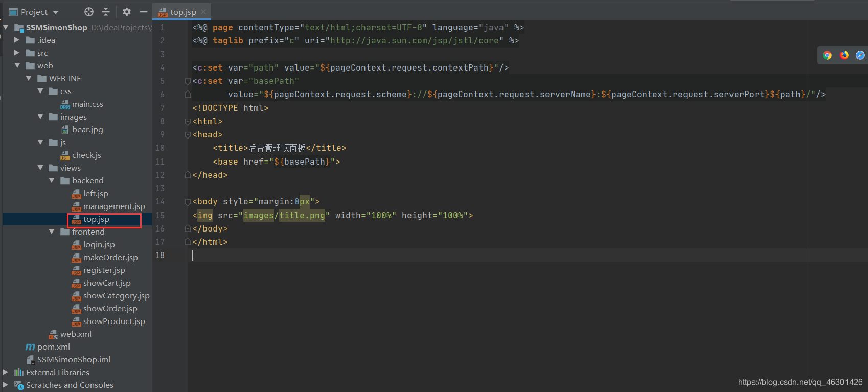Select showProduct.jsp file
Screen dimensions: 868x392
[108, 321]
